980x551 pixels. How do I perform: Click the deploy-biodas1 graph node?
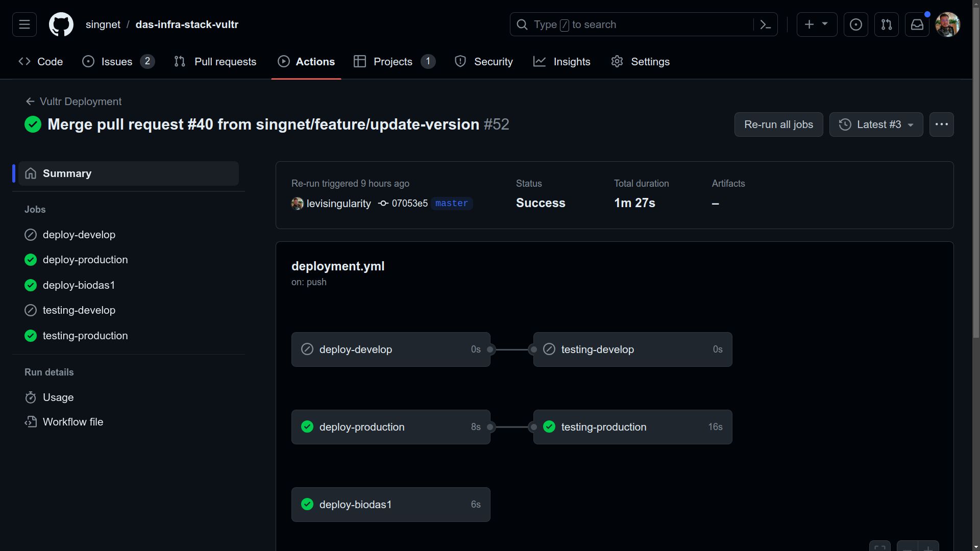coord(391,505)
